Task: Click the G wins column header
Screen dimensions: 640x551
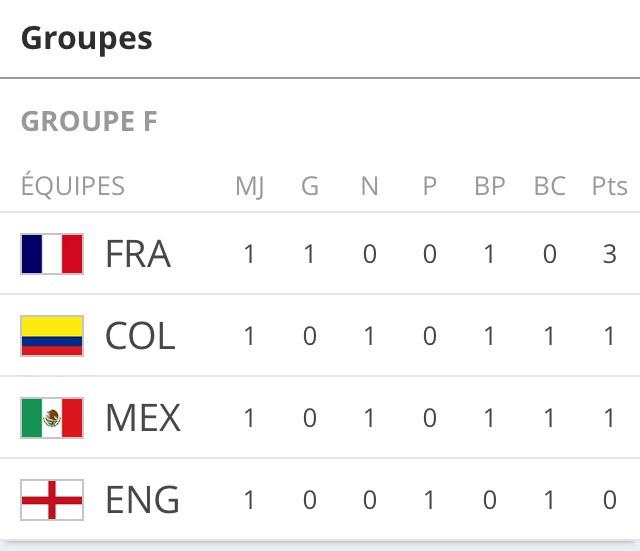Action: point(309,186)
